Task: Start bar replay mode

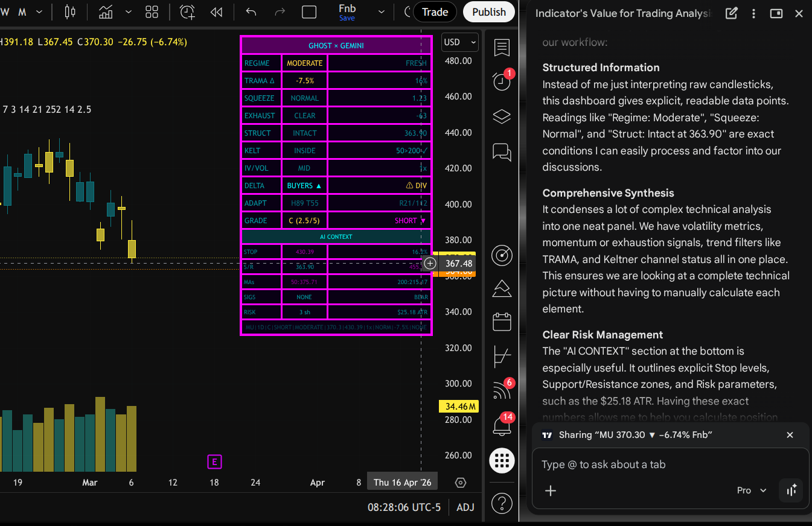Action: coord(216,12)
